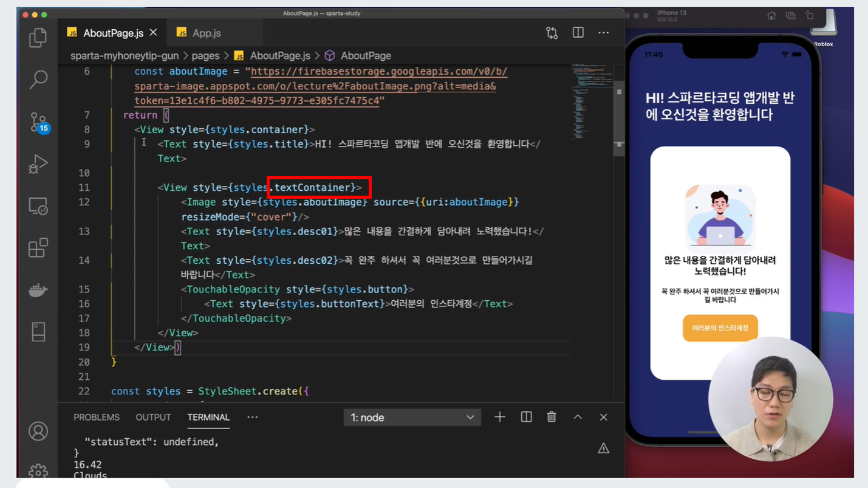Screen dimensions: 868x488
Task: Open the bookmark-style icon below Docker
Action: click(x=38, y=332)
